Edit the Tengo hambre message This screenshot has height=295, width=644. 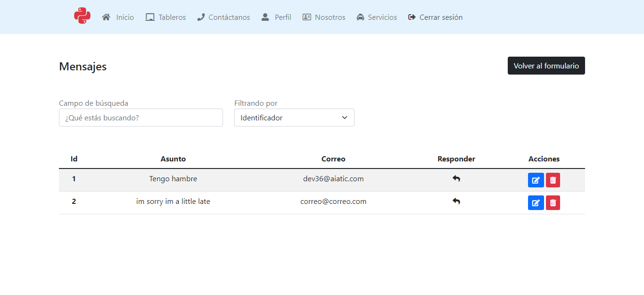pos(536,180)
